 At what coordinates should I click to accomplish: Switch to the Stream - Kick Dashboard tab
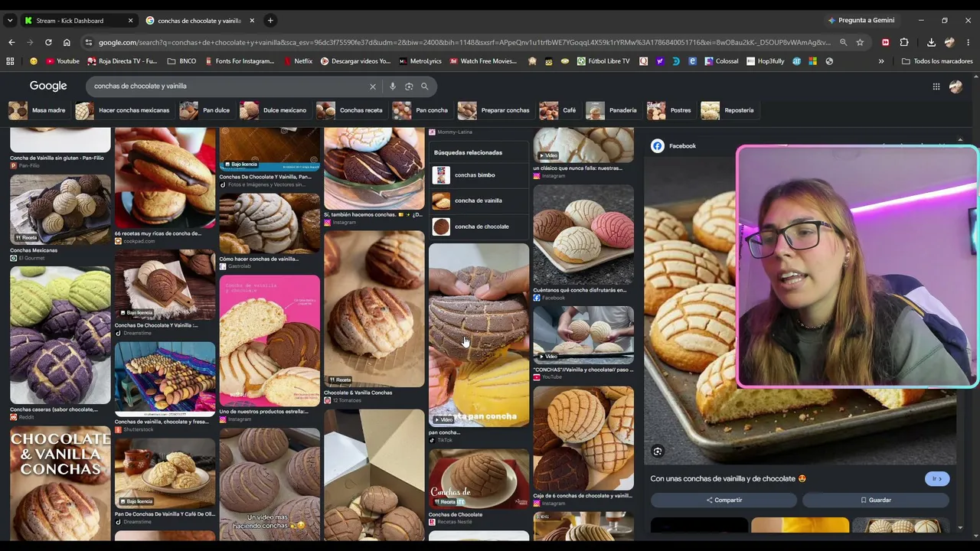[x=79, y=21]
